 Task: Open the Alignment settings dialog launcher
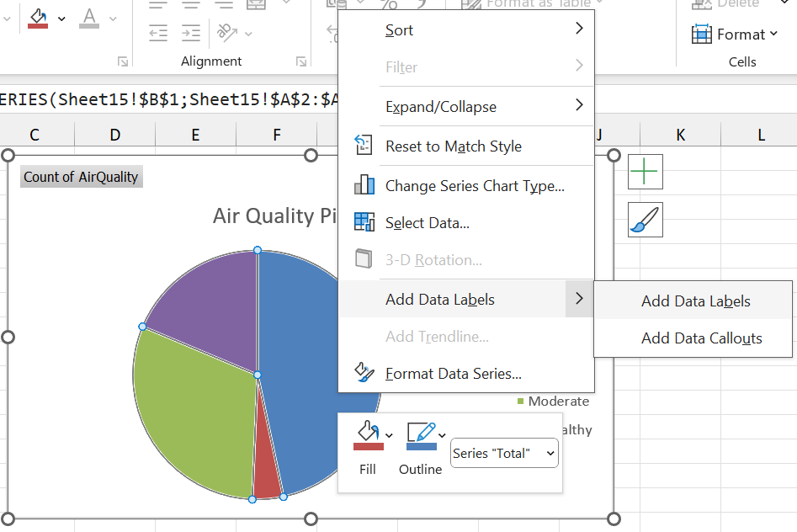point(301,61)
